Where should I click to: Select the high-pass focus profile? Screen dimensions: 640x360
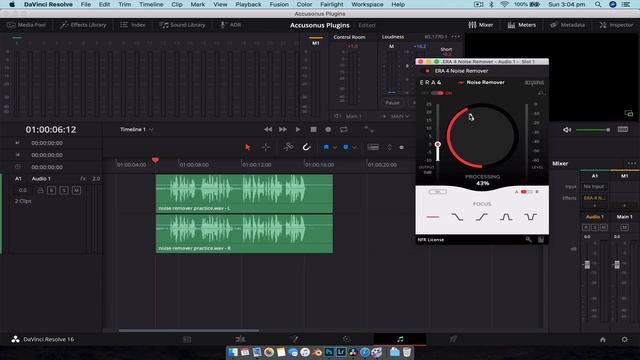point(481,217)
